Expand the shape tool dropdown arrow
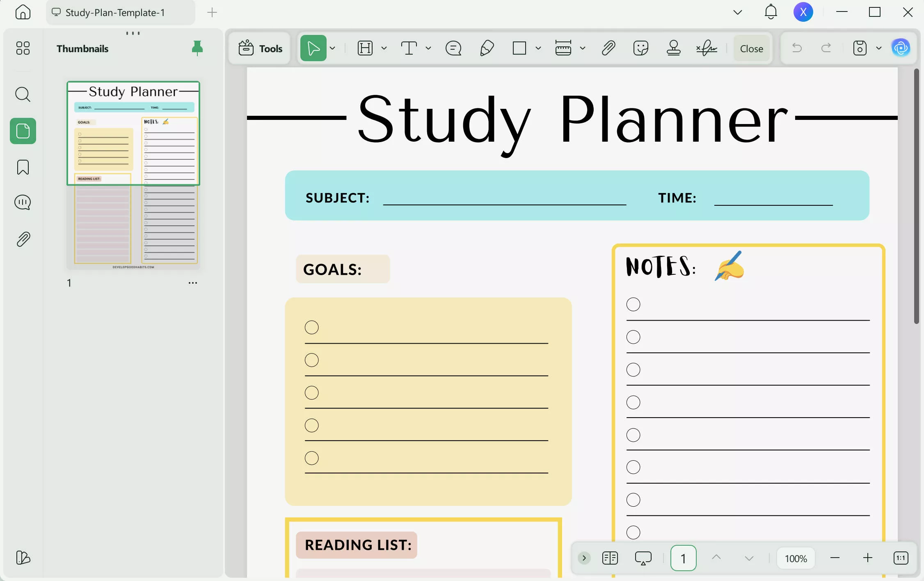Screen dimensions: 924x581 pyautogui.click(x=538, y=48)
